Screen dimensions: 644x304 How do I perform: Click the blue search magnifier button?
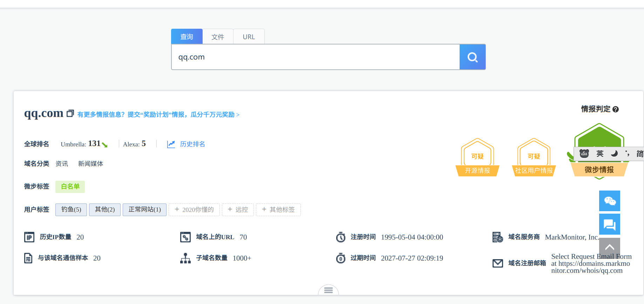point(473,57)
